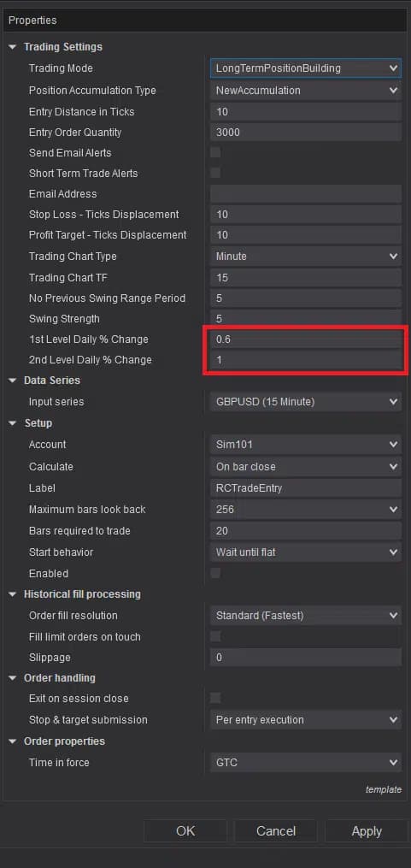Click the OK button
Image resolution: width=411 pixels, height=868 pixels.
pos(185,831)
